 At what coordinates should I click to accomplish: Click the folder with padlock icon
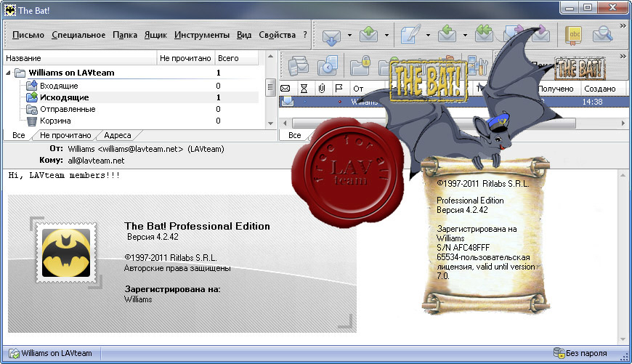(360, 65)
